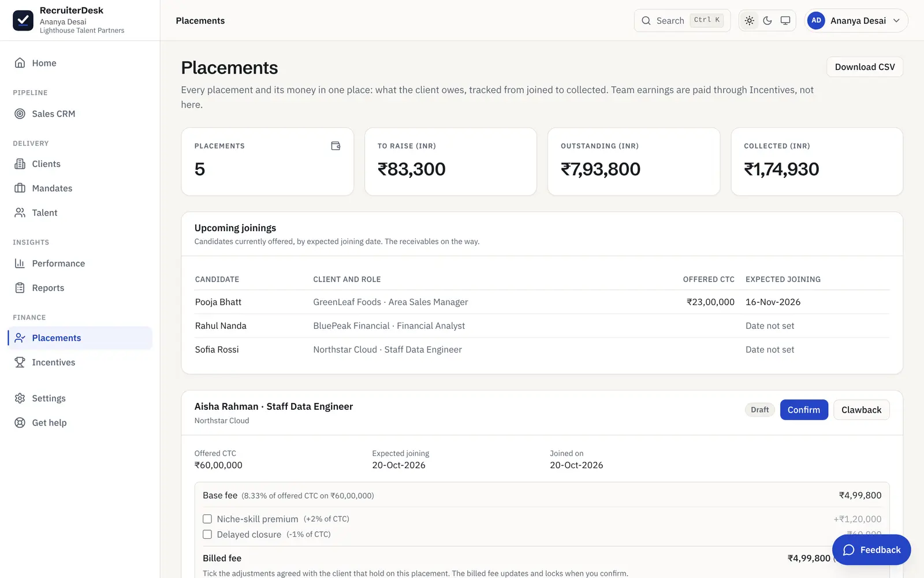924x578 pixels.
Task: Click the RecruiterDesk checkmark logo
Action: (23, 20)
